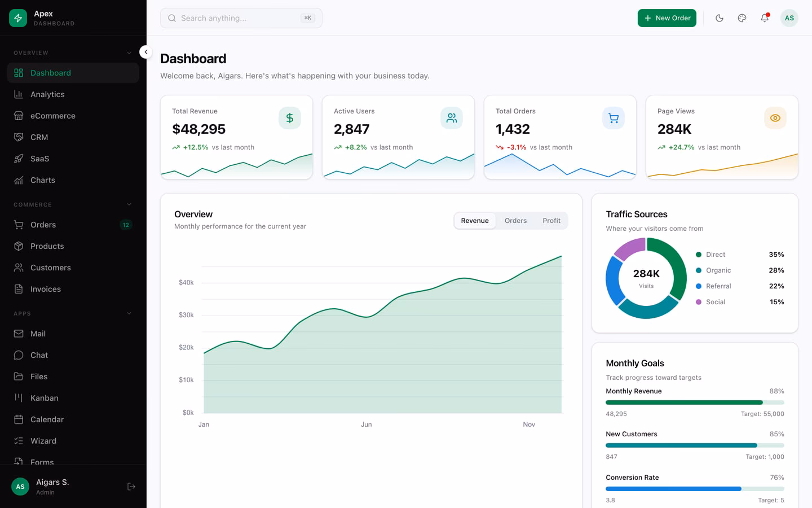Image resolution: width=812 pixels, height=508 pixels.
Task: Click the ⌘K shortcut hint
Action: 307,18
